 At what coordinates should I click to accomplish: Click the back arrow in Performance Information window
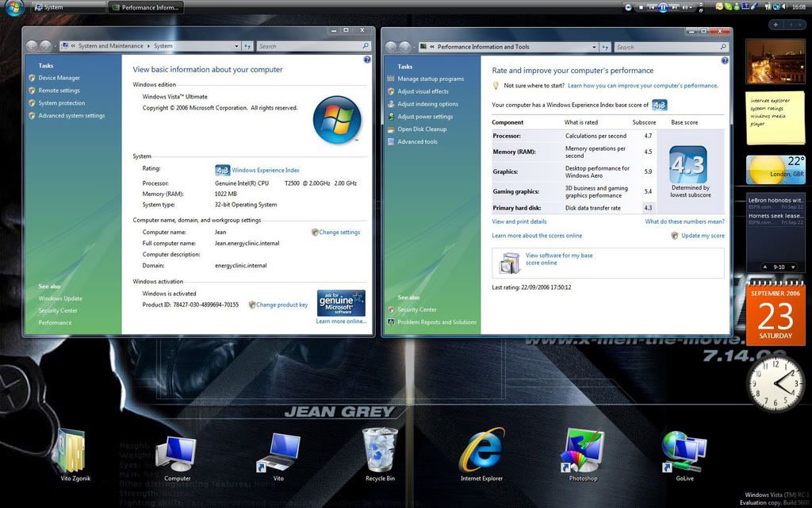pyautogui.click(x=391, y=47)
